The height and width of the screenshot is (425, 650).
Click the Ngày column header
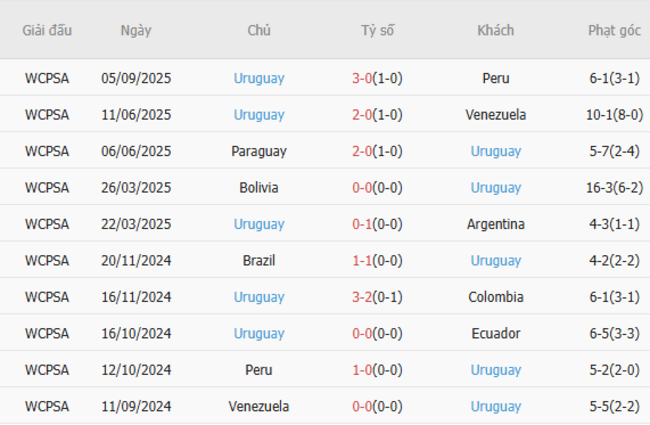(x=136, y=30)
